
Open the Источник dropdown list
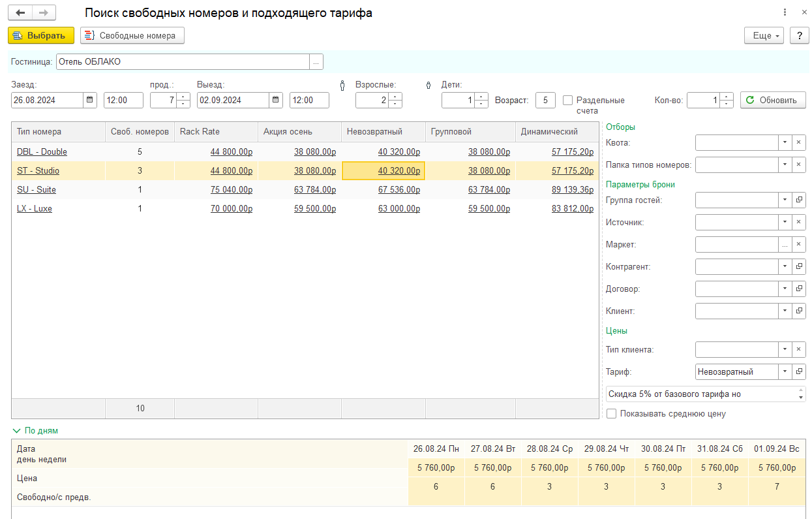click(785, 222)
